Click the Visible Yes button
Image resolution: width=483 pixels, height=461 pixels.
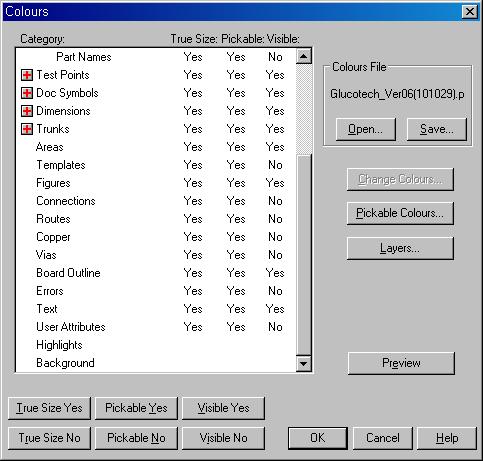(223, 408)
